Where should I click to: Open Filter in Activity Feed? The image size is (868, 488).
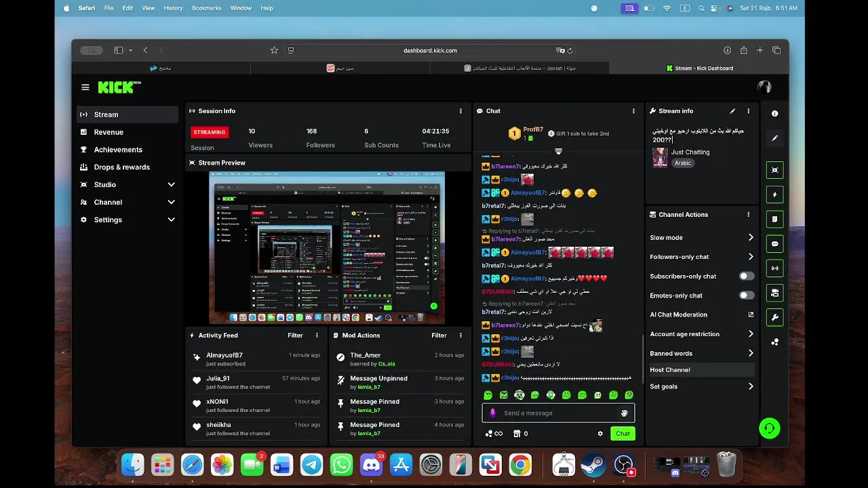(x=295, y=335)
